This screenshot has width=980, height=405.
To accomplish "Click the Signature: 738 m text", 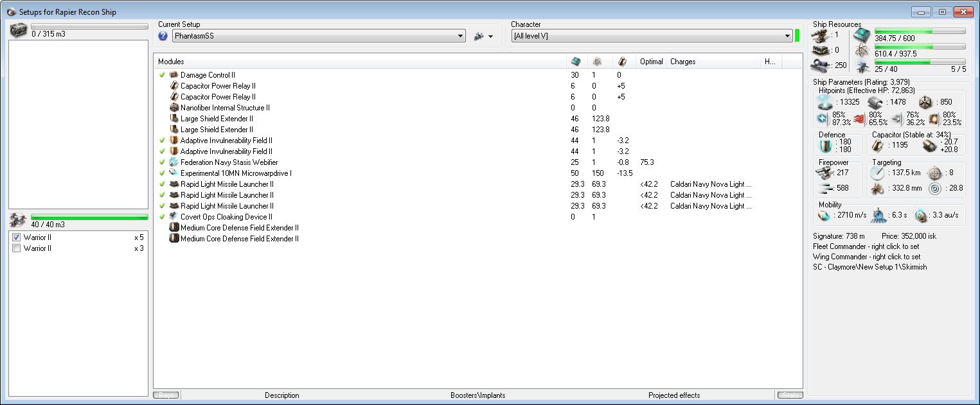I will [x=840, y=236].
